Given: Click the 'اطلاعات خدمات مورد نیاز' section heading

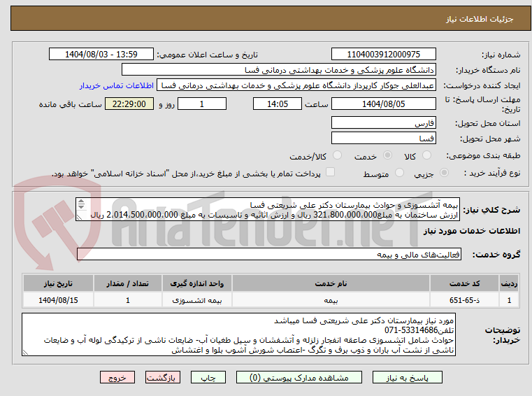Looking at the screenshot, I should pyautogui.click(x=472, y=231).
